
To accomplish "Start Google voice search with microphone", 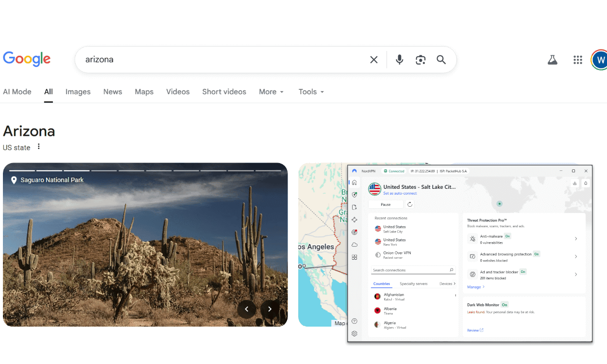I will coord(399,60).
